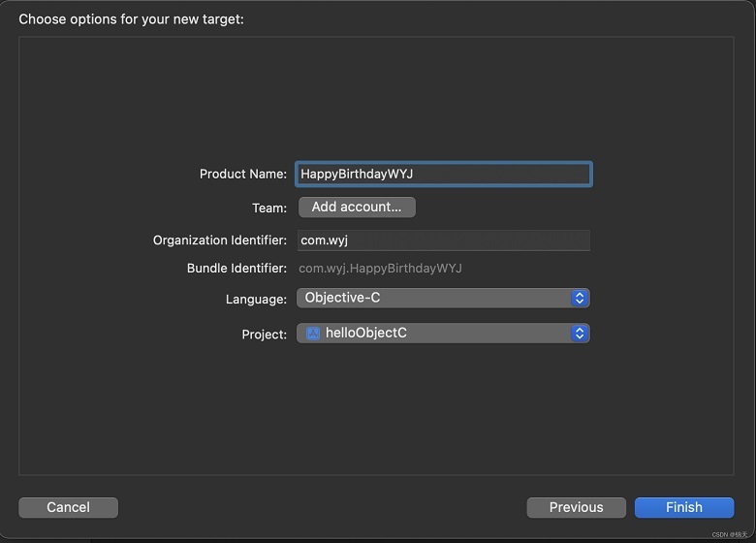Image resolution: width=756 pixels, height=543 pixels.
Task: Go back with the Previous button
Action: coord(576,507)
